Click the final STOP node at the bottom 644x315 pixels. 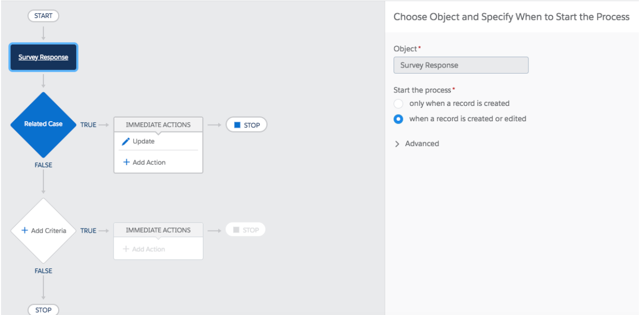click(43, 310)
